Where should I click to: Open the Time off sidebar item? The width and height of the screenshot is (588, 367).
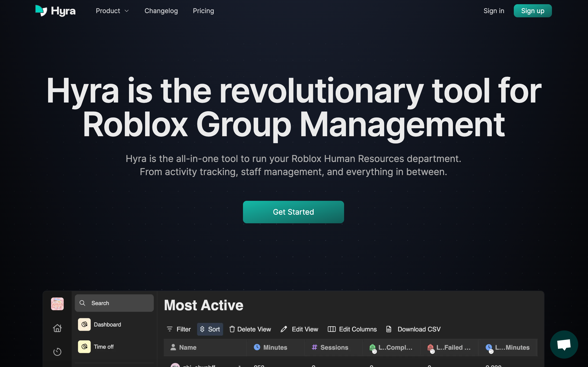pos(114,347)
